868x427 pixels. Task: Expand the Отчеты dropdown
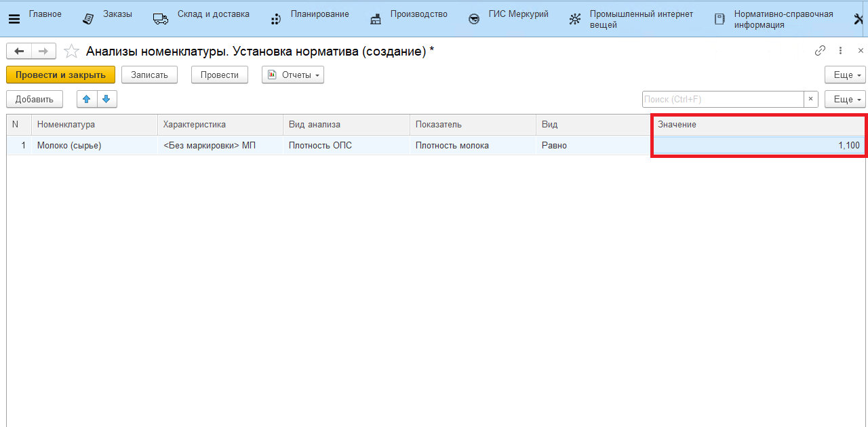(x=293, y=75)
